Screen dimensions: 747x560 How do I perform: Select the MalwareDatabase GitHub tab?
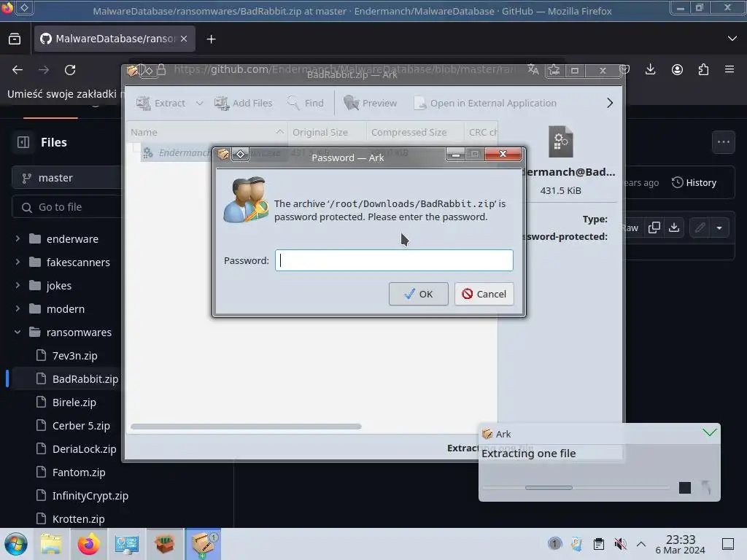point(115,39)
